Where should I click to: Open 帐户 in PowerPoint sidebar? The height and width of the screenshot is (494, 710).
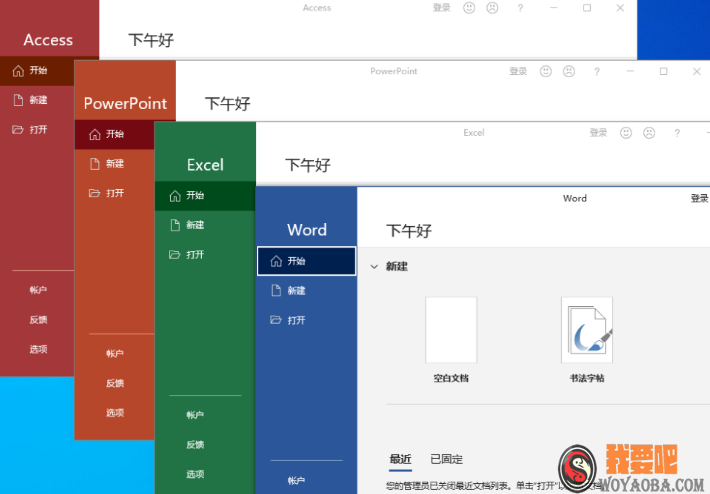pyautogui.click(x=115, y=353)
